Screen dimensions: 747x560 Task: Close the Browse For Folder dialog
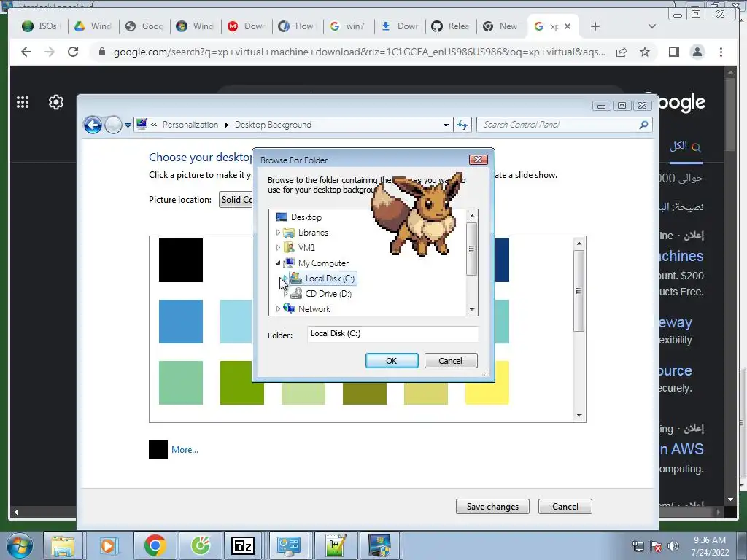[x=478, y=160]
